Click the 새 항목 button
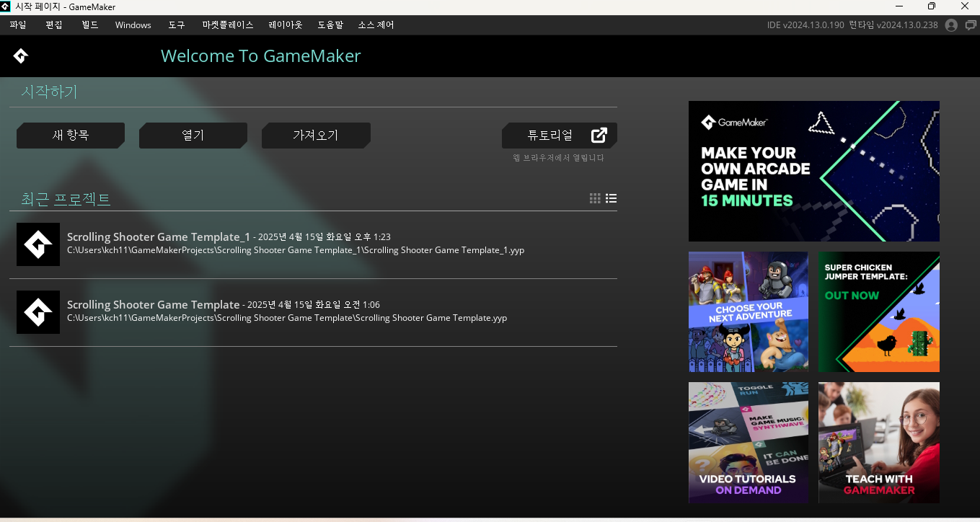This screenshot has width=980, height=522. click(71, 136)
